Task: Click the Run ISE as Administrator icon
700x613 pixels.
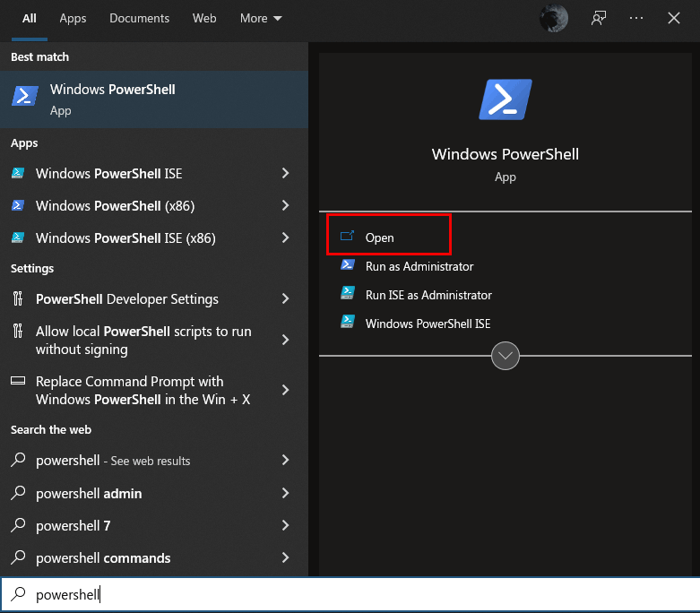Action: coord(348,293)
